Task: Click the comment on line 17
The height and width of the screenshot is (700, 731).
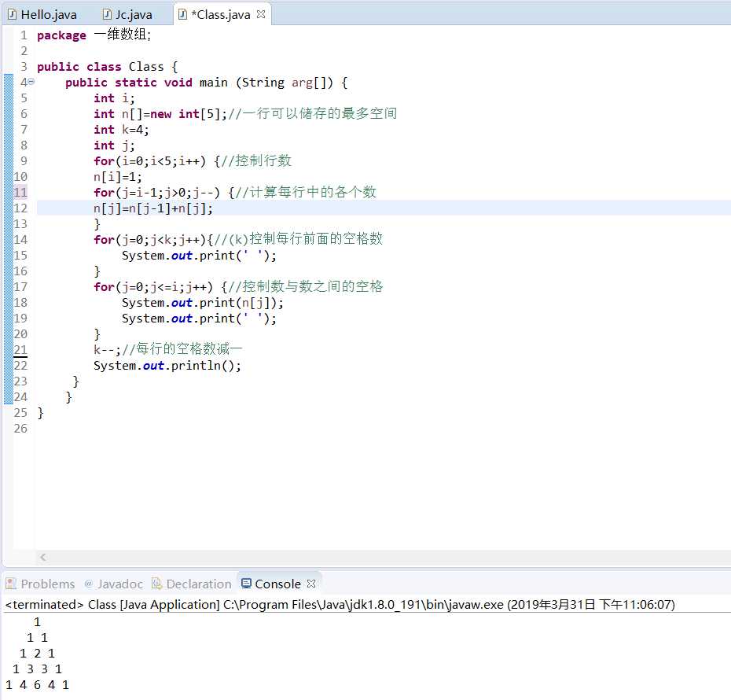Action: point(305,286)
